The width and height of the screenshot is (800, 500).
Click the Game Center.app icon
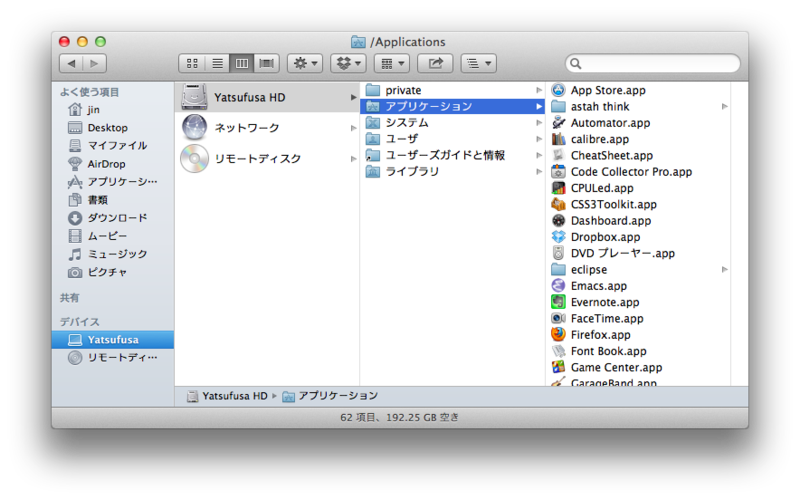pyautogui.click(x=559, y=367)
